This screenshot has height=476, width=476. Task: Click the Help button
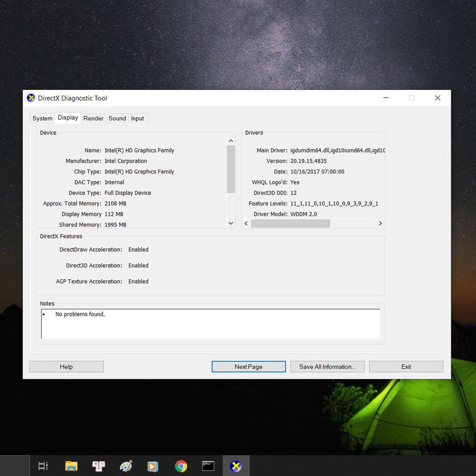point(66,367)
